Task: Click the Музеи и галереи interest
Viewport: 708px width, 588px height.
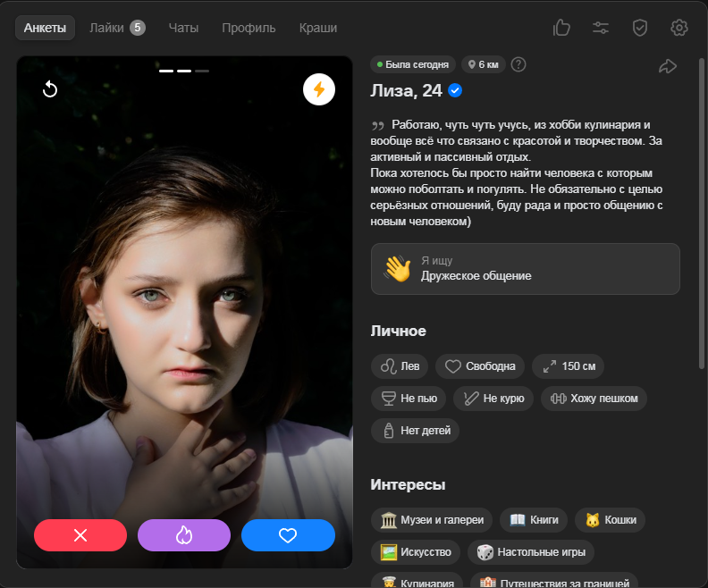Action: click(x=432, y=520)
